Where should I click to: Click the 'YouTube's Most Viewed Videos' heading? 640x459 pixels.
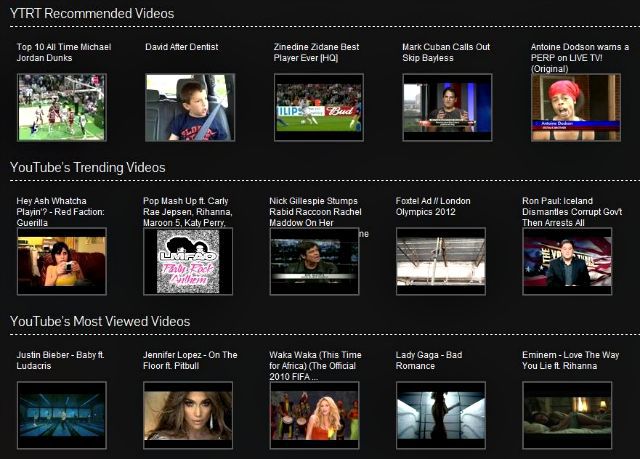click(x=100, y=321)
